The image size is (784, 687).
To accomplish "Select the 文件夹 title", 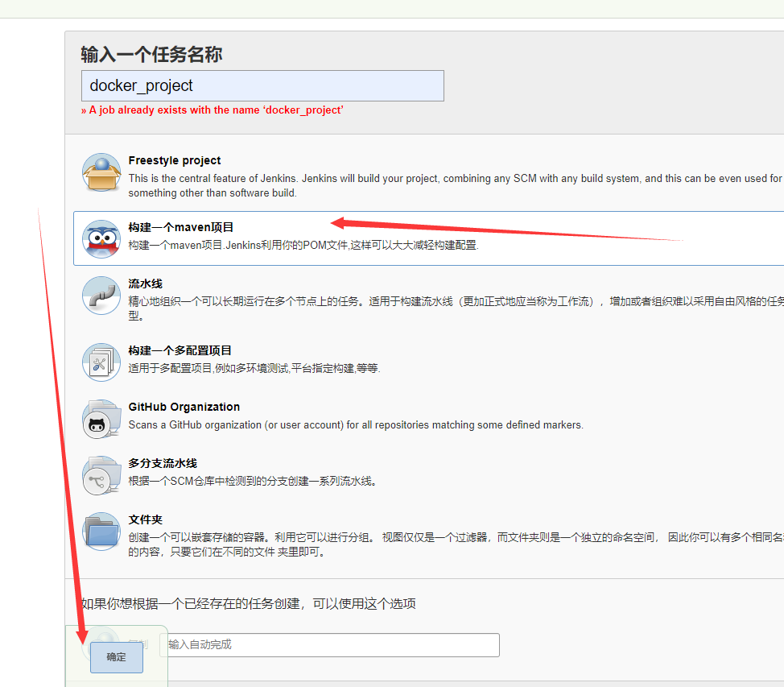I will (146, 519).
